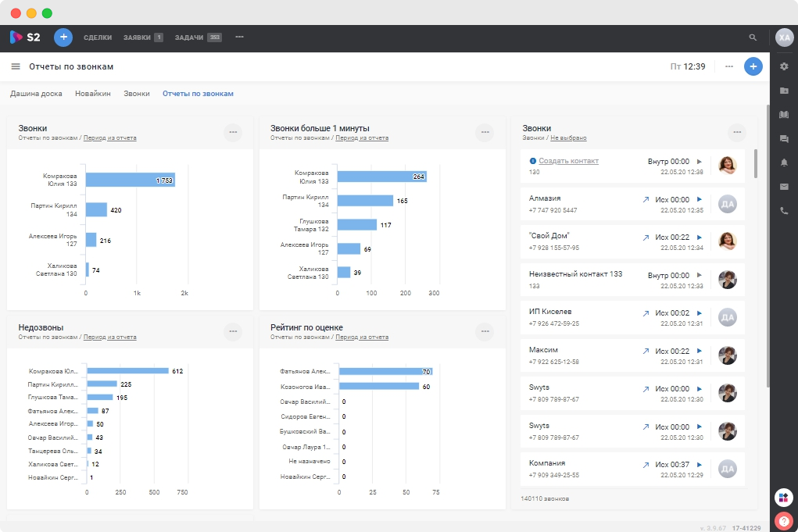The image size is (798, 532).
Task: Open the folder icon in the right sidebar
Action: pos(784,91)
